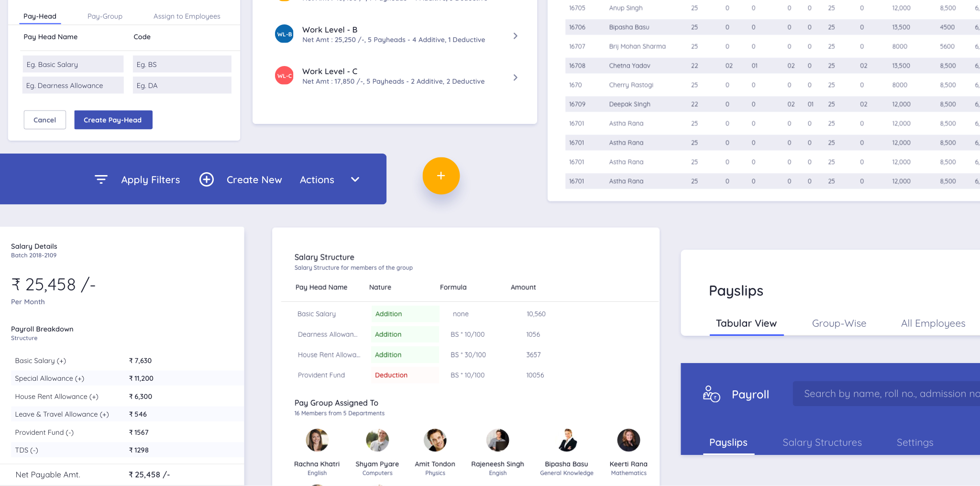Switch to Group-Wise payslips view
The width and height of the screenshot is (980, 486).
[839, 323]
